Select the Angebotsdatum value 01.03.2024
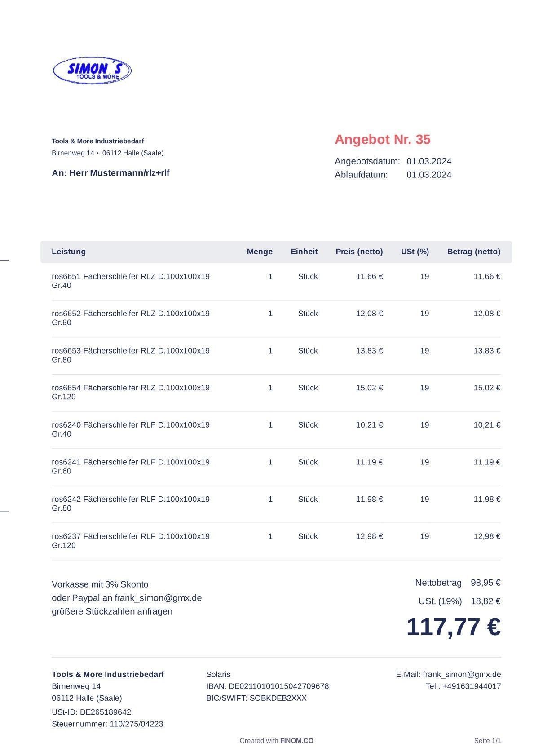 (x=429, y=161)
